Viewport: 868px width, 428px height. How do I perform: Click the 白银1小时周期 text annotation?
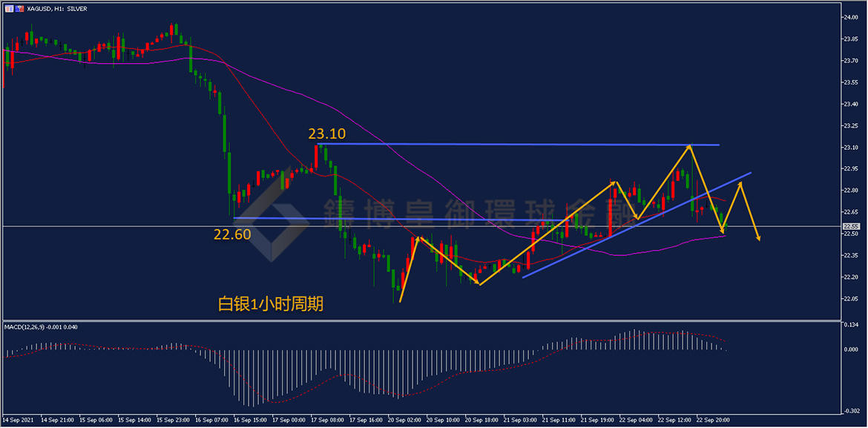pyautogui.click(x=270, y=303)
